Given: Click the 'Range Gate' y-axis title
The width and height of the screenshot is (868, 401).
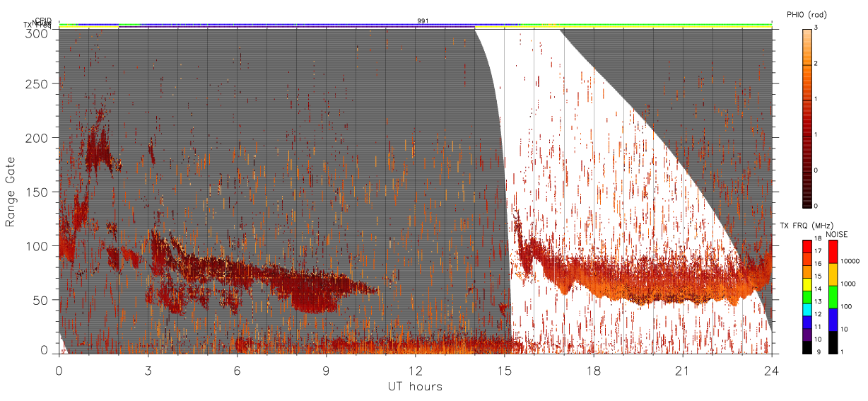Looking at the screenshot, I should click(x=10, y=192).
